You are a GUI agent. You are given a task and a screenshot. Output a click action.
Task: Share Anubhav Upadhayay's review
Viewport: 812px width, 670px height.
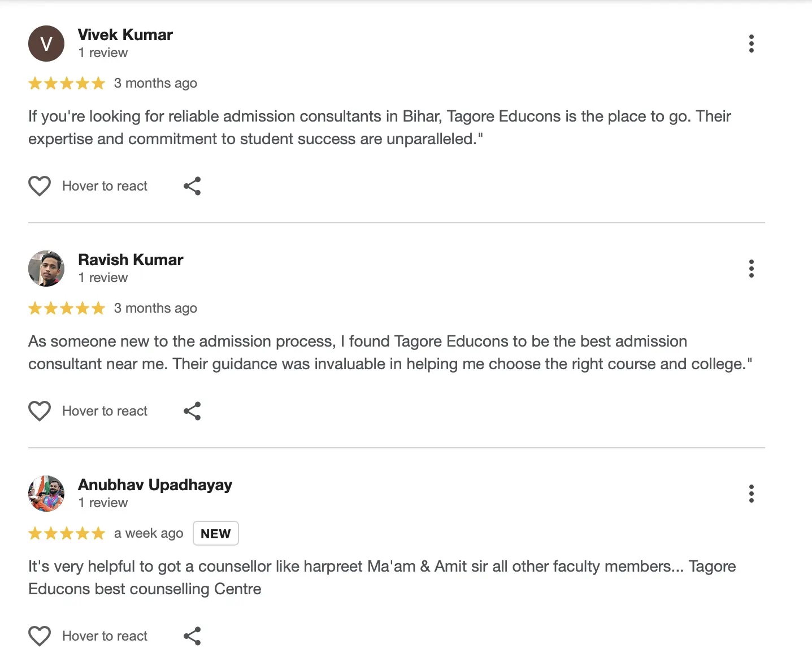192,636
